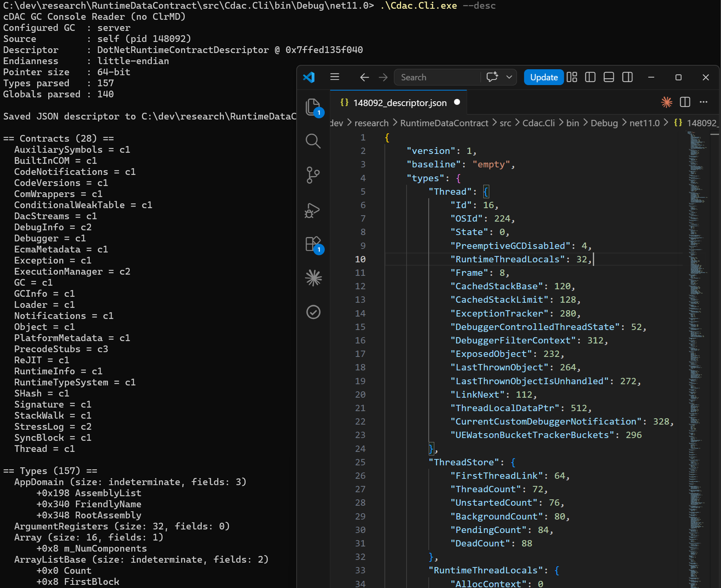Click the "ExceptionTracker" key in editor
Viewport: 721px width, 588px height.
tap(500, 313)
